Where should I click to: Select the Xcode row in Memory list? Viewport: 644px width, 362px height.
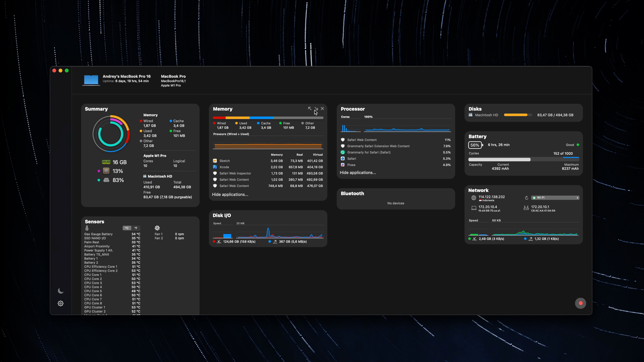tap(268, 167)
